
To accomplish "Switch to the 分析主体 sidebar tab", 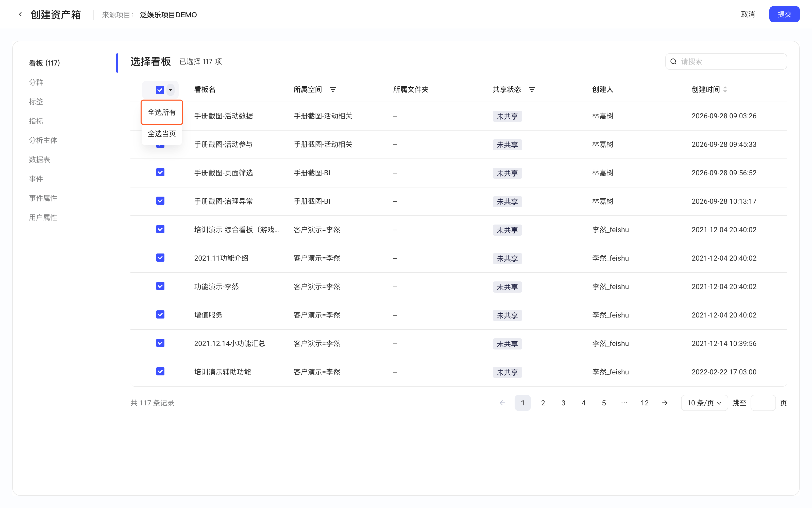I will [43, 140].
